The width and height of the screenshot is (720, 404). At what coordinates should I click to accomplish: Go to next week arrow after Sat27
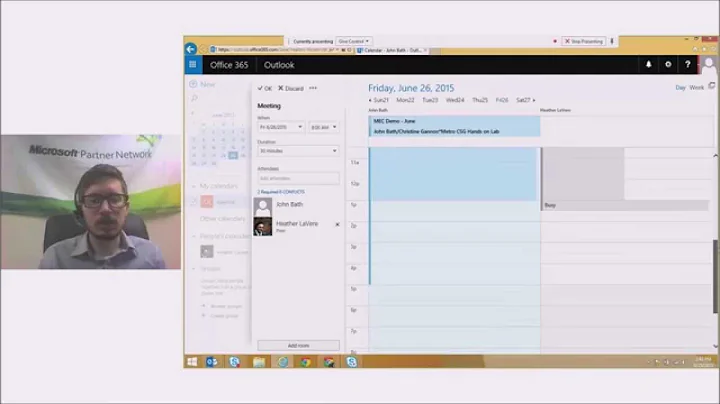(x=534, y=100)
